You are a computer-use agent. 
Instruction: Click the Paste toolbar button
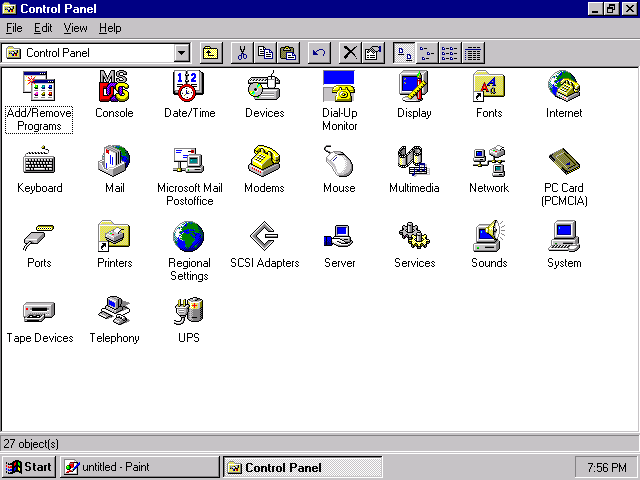click(288, 53)
